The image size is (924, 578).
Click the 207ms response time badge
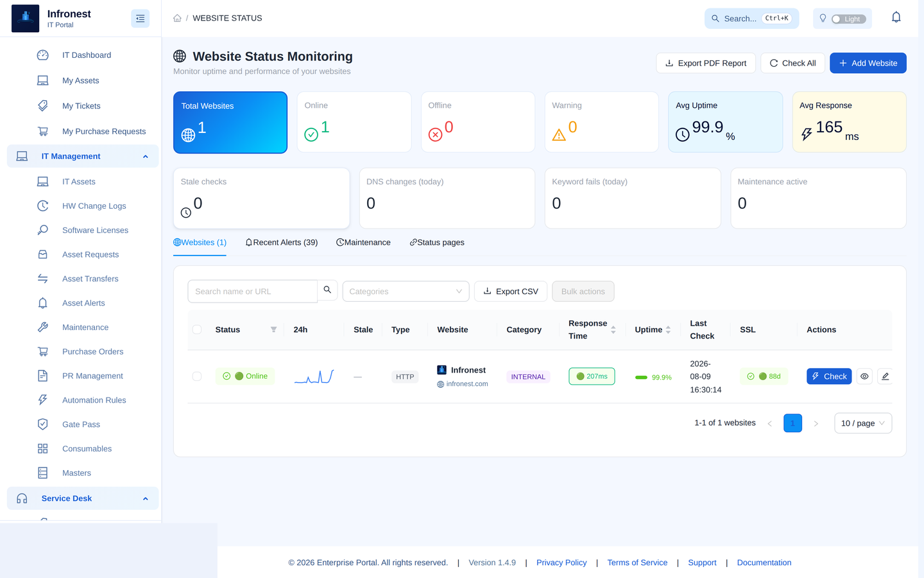pos(592,376)
